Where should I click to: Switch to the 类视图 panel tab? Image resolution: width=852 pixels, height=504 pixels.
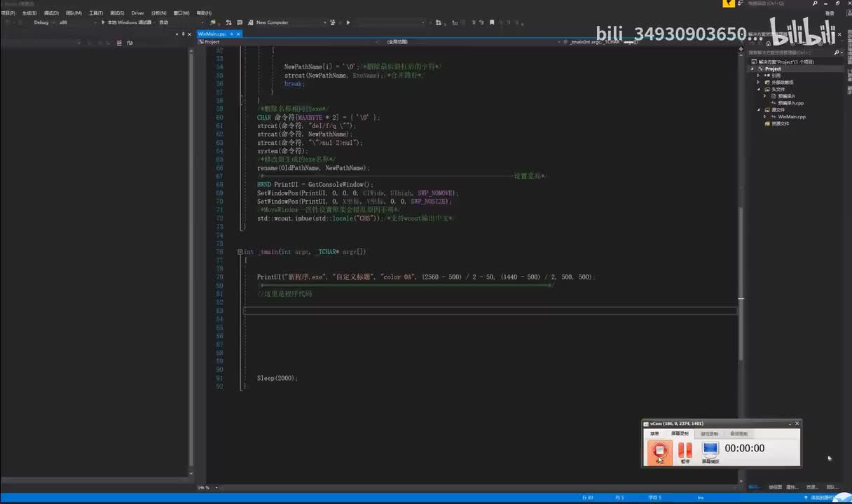pos(775,487)
